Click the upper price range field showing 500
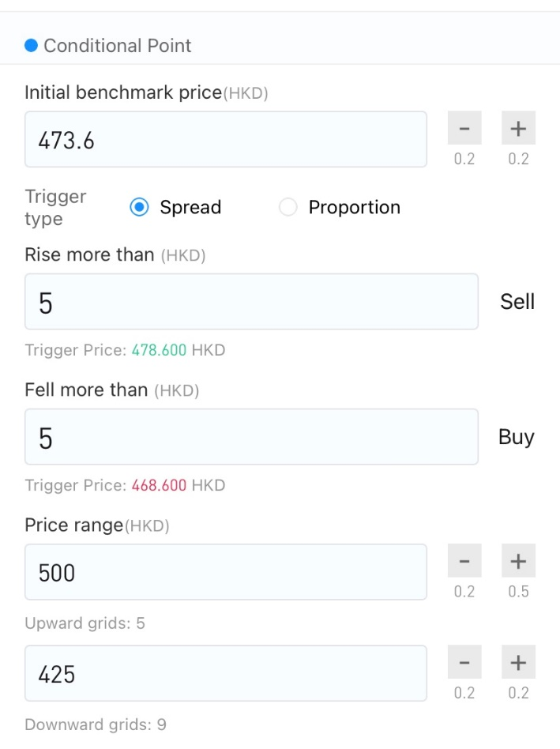The height and width of the screenshot is (749, 560). click(x=226, y=572)
